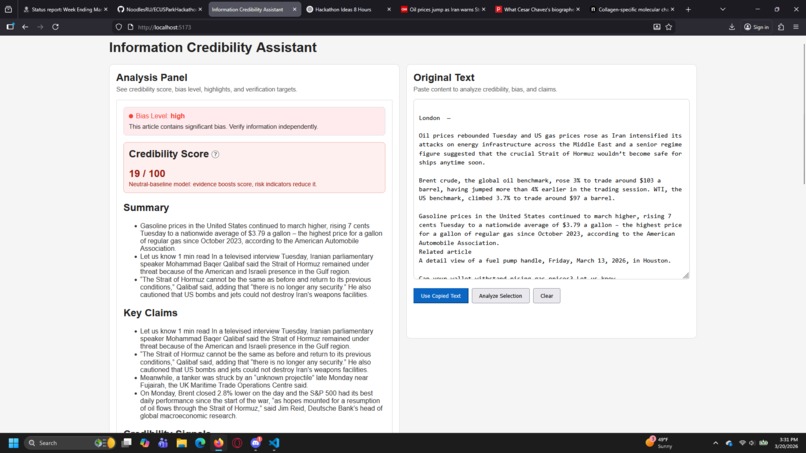
Task: Click the Key Claims heading
Action: pyautogui.click(x=150, y=313)
